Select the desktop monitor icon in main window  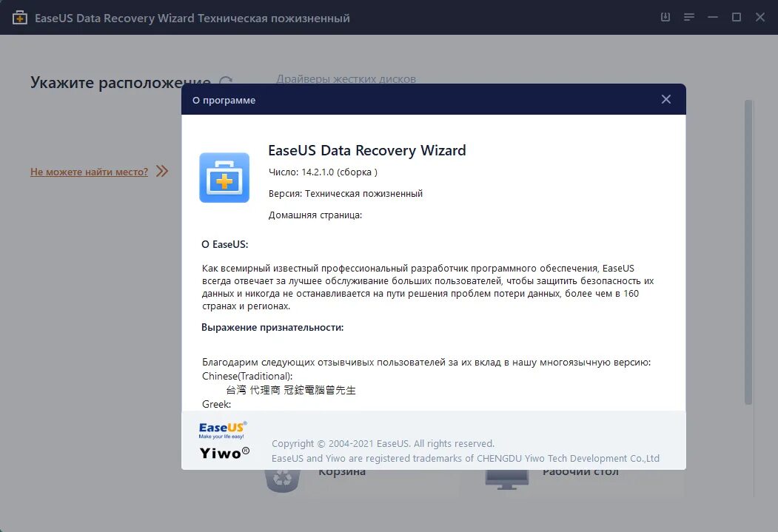click(x=506, y=479)
